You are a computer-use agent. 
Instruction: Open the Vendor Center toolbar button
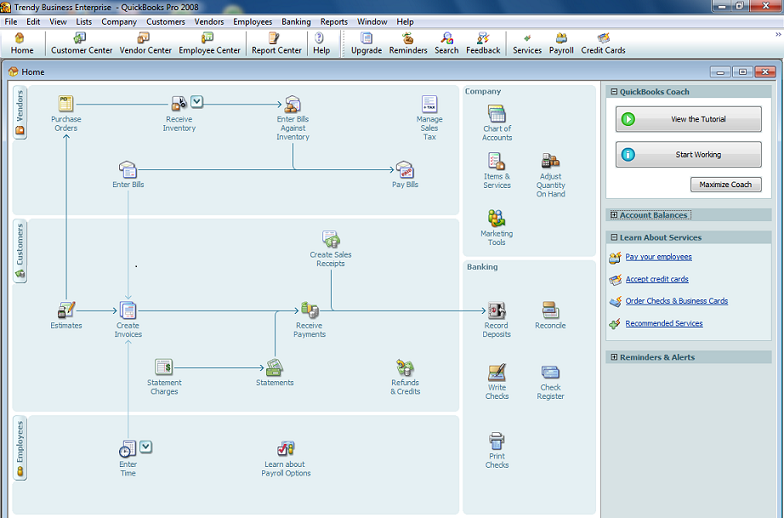[146, 44]
